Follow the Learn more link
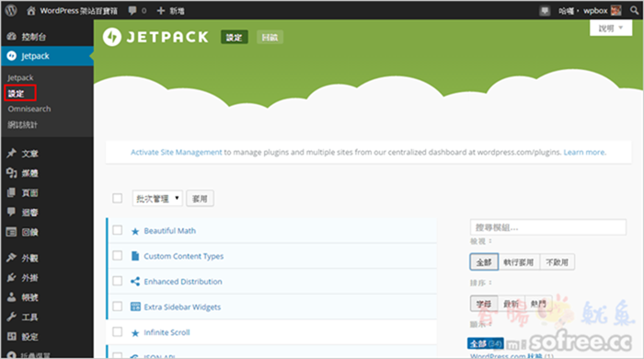Viewport: 644px width, 359px height. (x=583, y=152)
